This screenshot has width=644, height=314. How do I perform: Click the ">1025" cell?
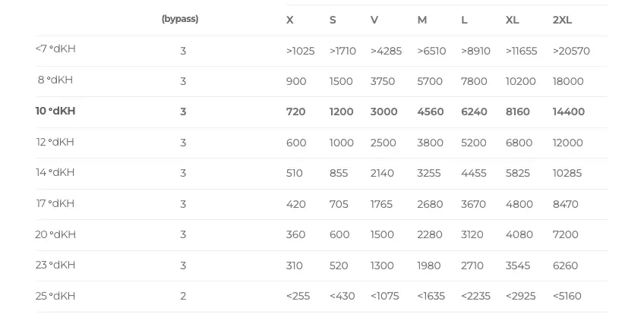coord(300,51)
